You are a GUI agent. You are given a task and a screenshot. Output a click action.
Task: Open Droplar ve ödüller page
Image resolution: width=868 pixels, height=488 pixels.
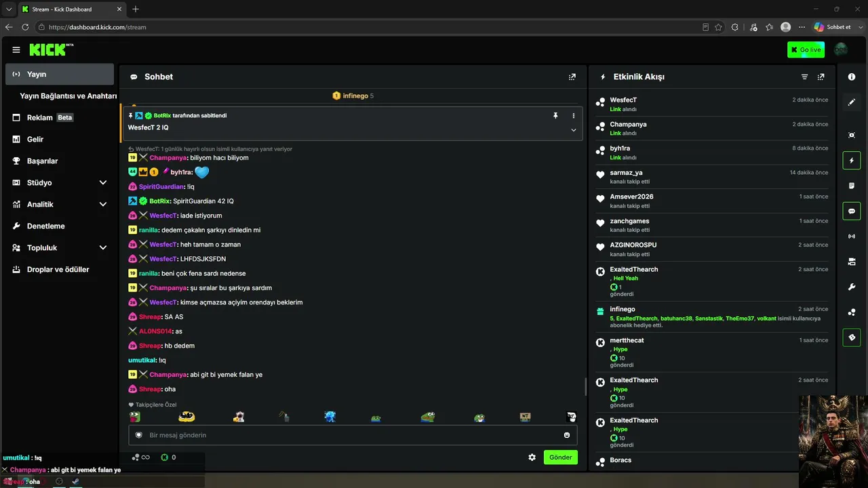point(60,270)
